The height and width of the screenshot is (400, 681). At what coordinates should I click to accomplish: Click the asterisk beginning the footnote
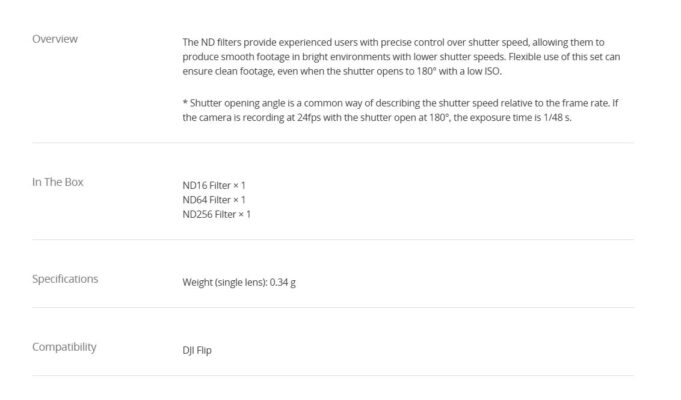pos(185,103)
